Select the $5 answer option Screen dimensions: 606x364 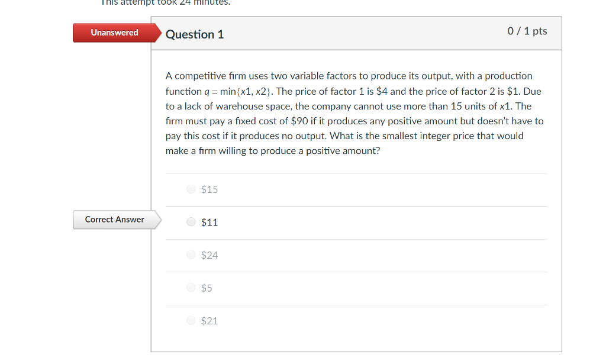click(191, 287)
